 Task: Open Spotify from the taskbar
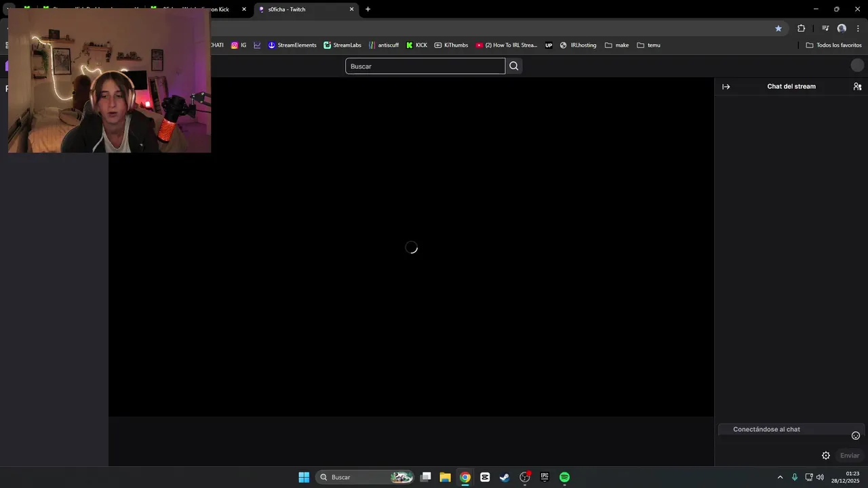pyautogui.click(x=564, y=477)
